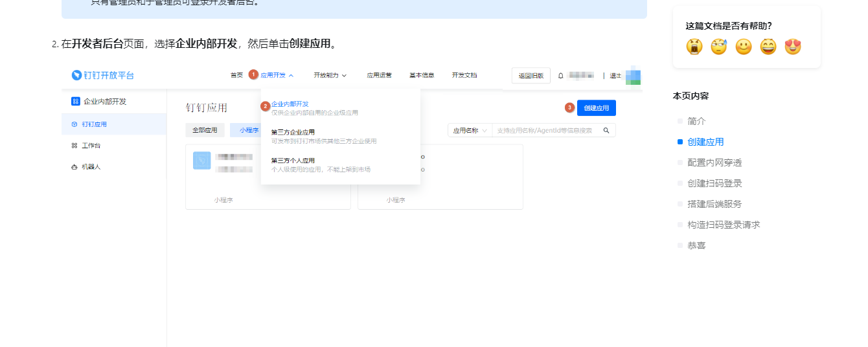868x347 pixels.
Task: Click the notification bell icon in the embedded screenshot
Action: (x=561, y=76)
